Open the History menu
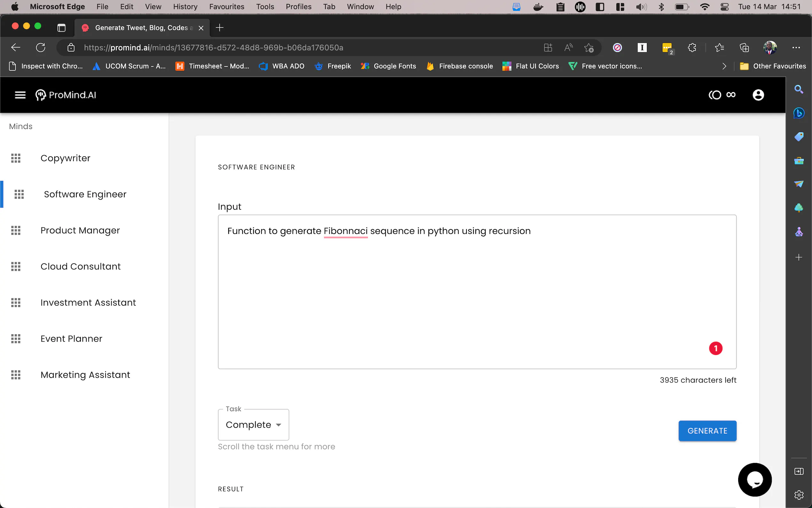The height and width of the screenshot is (508, 812). coord(185,7)
